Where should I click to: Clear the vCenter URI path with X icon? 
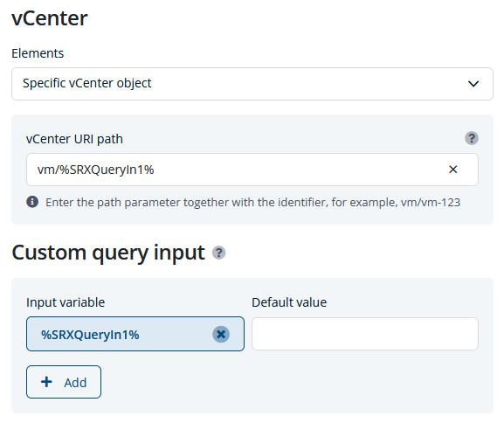tap(452, 170)
